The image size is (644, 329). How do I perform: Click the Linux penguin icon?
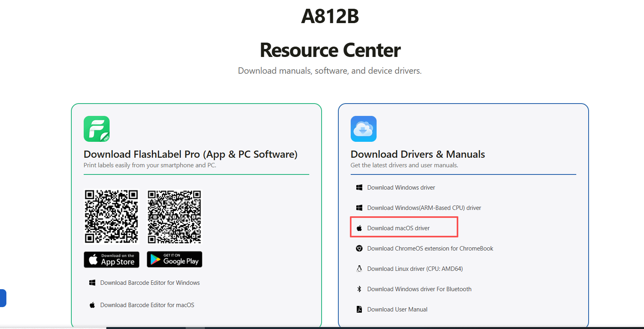(x=359, y=269)
